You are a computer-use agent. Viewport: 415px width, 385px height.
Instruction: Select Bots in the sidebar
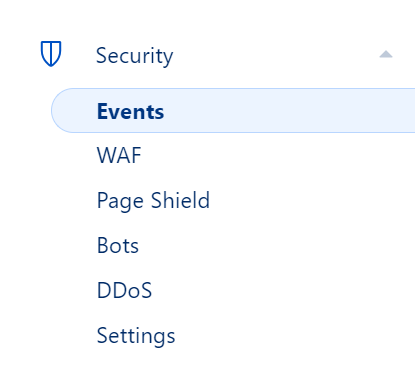click(118, 246)
